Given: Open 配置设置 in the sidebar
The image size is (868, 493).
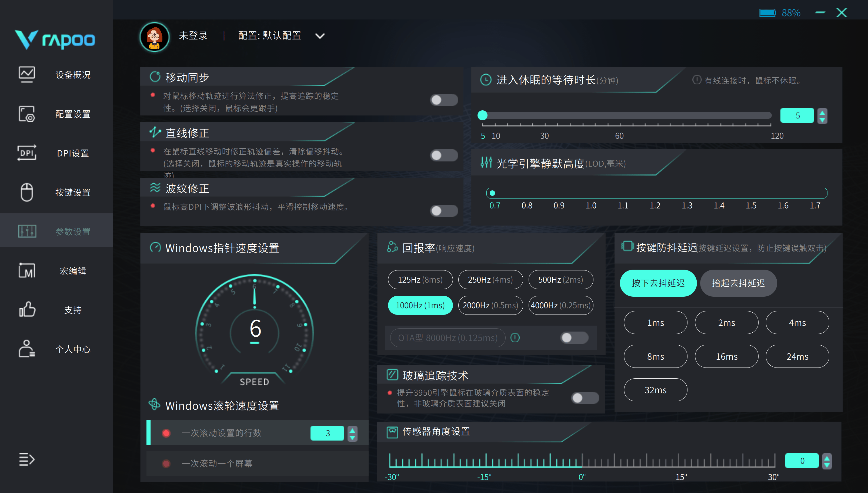Looking at the screenshot, I should pos(73,114).
